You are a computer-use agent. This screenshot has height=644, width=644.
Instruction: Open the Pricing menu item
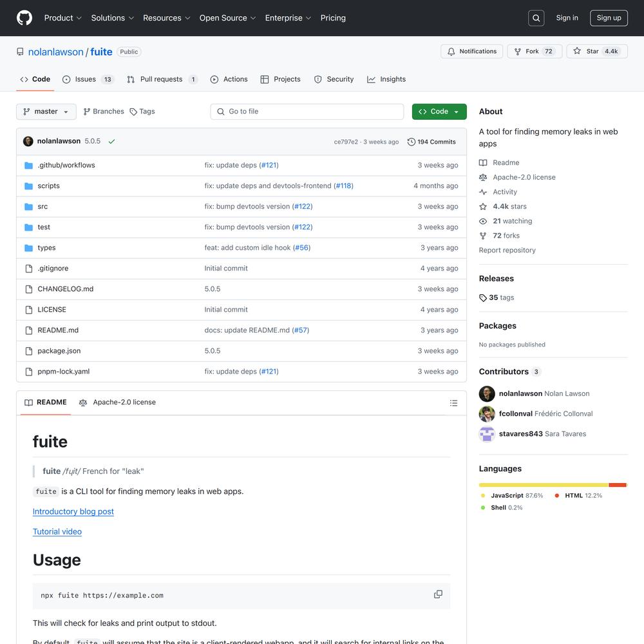click(333, 18)
